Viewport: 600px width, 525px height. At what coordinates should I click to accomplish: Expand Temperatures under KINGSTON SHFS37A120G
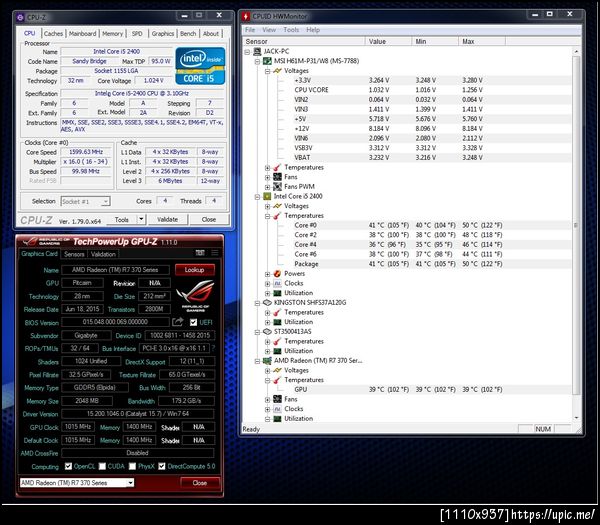tap(267, 313)
